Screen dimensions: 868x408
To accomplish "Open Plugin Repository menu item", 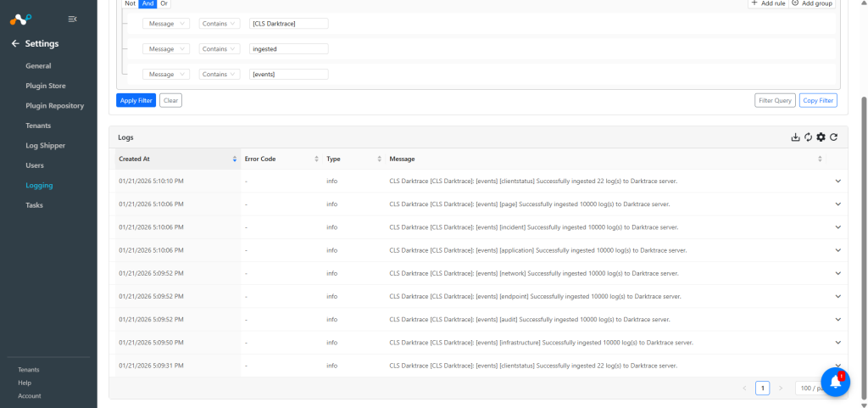I will pyautogui.click(x=55, y=106).
